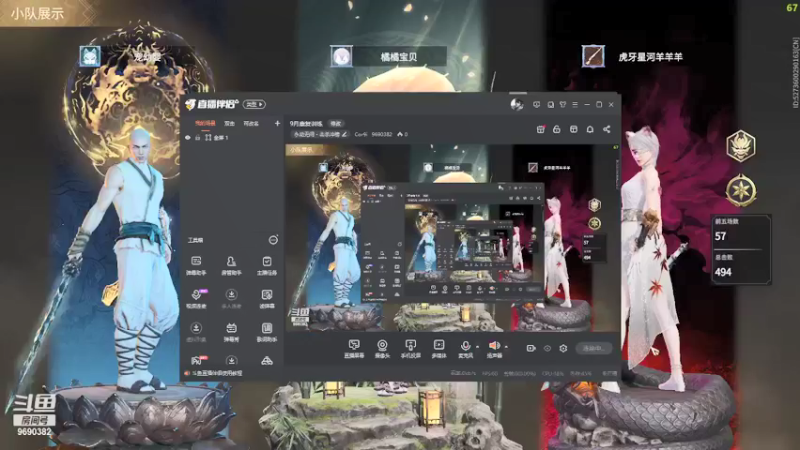
Task: Click the FPS:60 status bar entry
Action: pos(490,373)
